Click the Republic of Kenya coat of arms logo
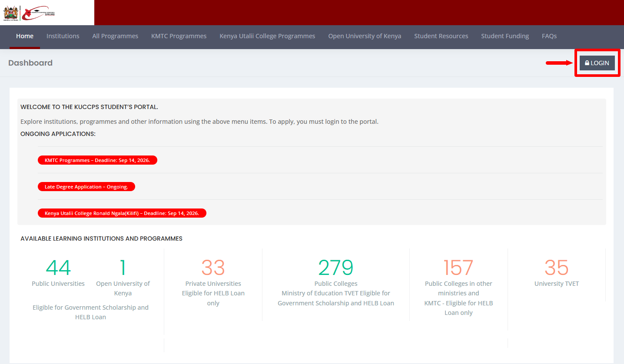This screenshot has width=624, height=364. pos(11,13)
